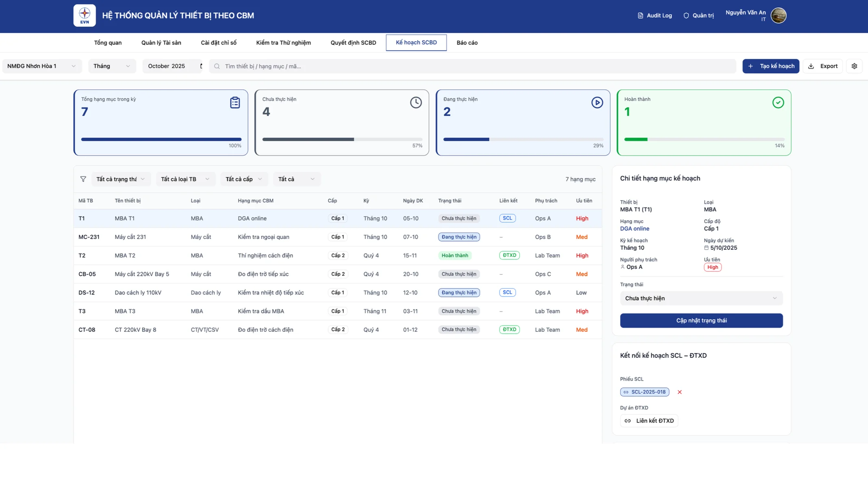Screen dimensions: 868x492
Task: Select row Dao cách ly 110kV
Action: pos(338,293)
